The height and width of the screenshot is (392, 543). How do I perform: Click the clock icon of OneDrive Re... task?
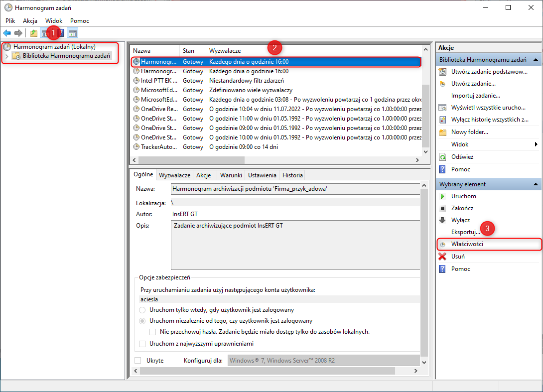point(136,109)
